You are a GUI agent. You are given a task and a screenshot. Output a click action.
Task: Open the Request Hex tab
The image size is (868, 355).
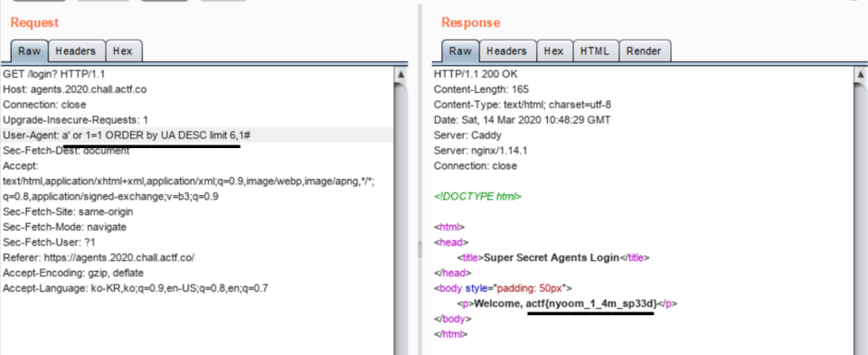(x=123, y=51)
